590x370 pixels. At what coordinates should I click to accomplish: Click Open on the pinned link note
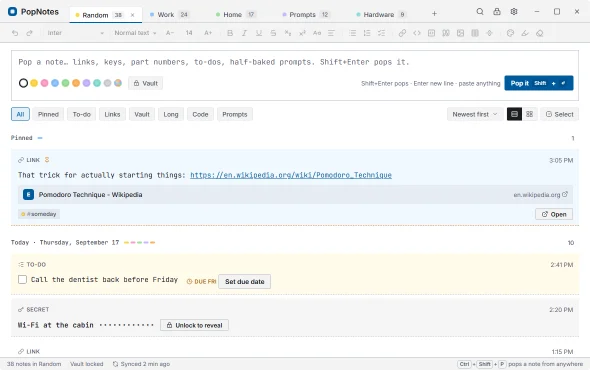(x=554, y=214)
